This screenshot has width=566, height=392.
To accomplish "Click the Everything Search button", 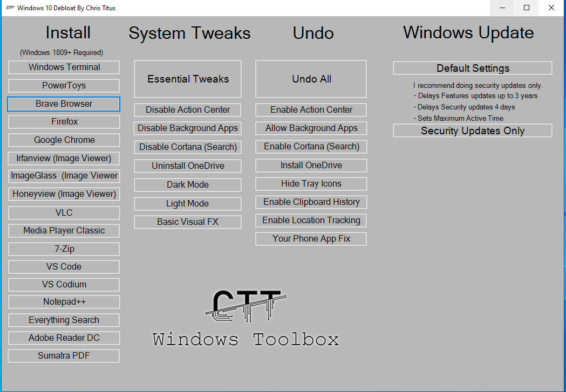I will click(64, 320).
